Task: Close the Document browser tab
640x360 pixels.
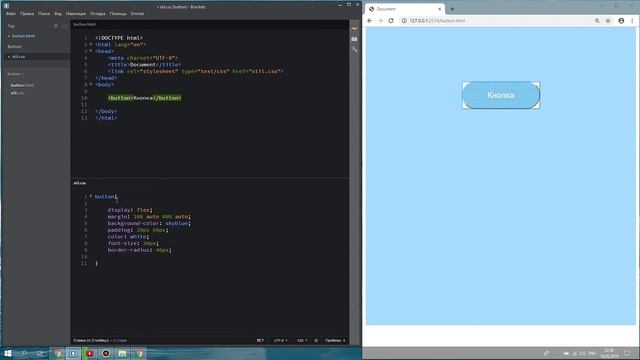Action: pos(440,9)
